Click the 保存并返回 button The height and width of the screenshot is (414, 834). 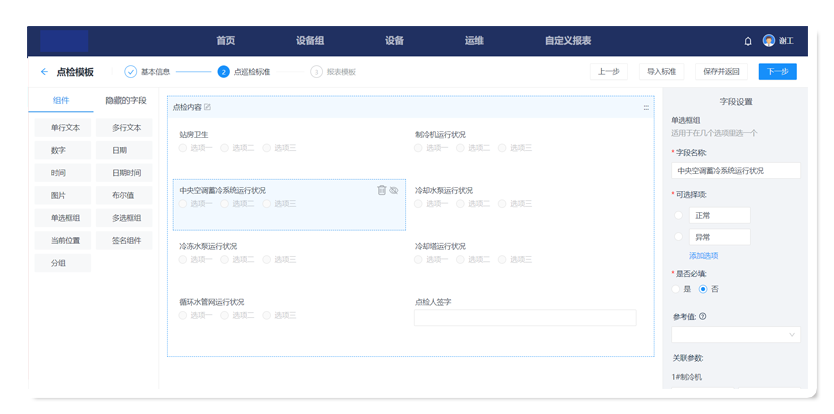[x=720, y=72]
